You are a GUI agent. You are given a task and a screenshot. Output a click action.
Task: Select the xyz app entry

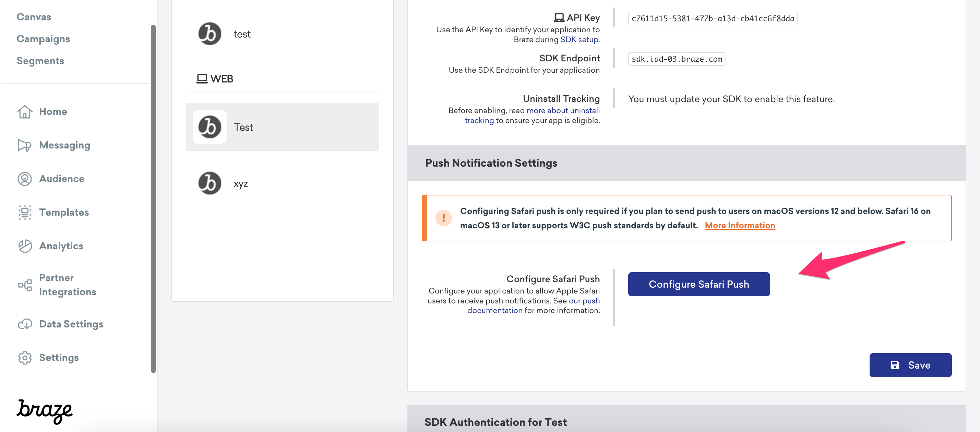click(x=240, y=184)
